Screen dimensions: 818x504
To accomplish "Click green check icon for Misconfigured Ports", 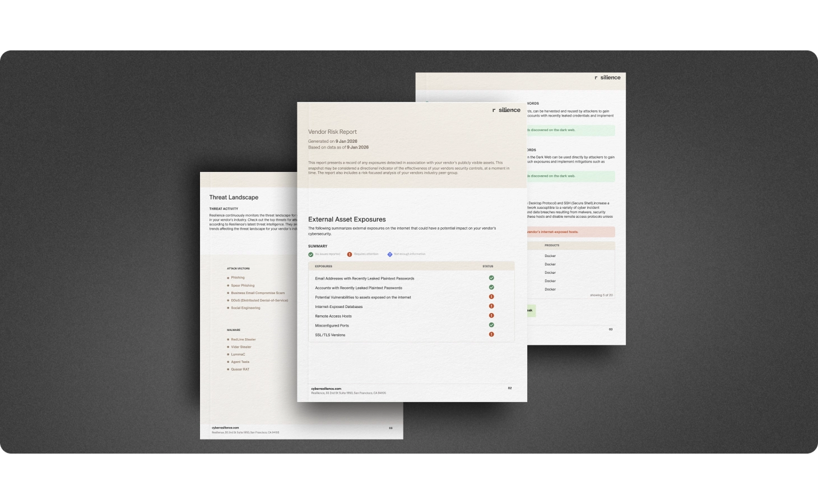I will pyautogui.click(x=491, y=325).
